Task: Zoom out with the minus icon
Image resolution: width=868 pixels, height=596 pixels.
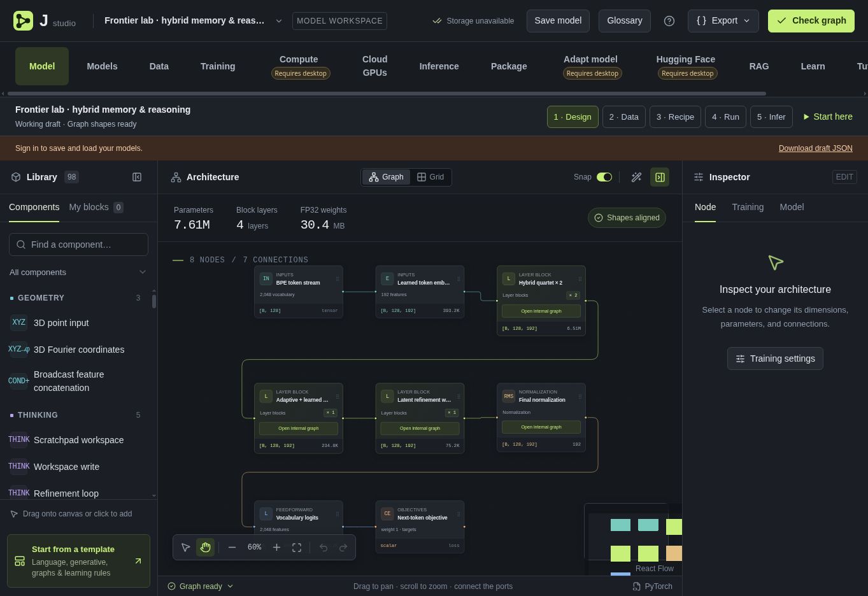Action: [232, 547]
